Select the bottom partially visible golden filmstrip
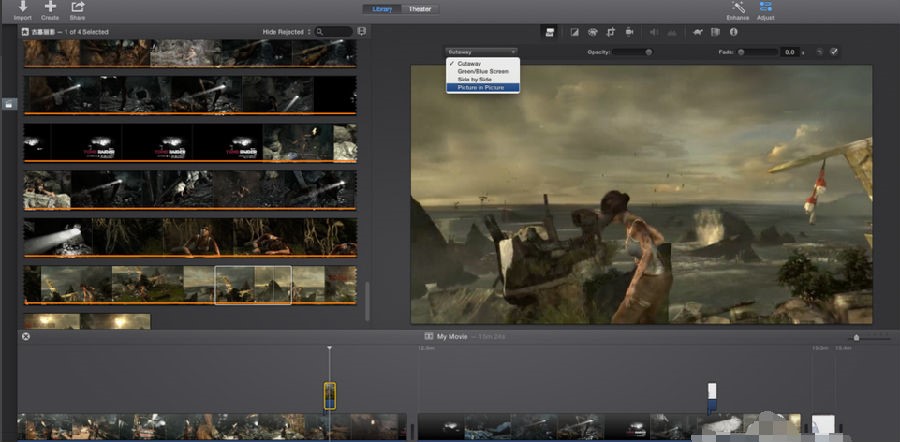The image size is (900, 442). click(x=87, y=321)
